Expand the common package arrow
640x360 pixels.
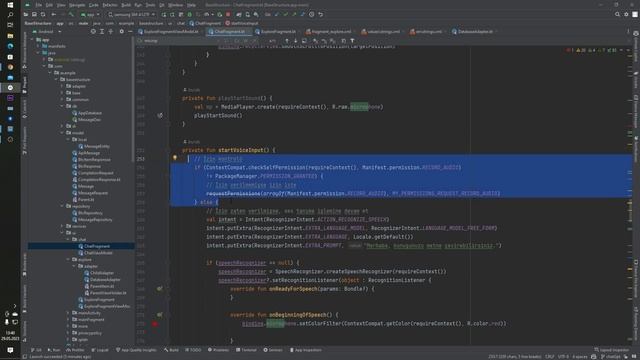tap(62, 100)
